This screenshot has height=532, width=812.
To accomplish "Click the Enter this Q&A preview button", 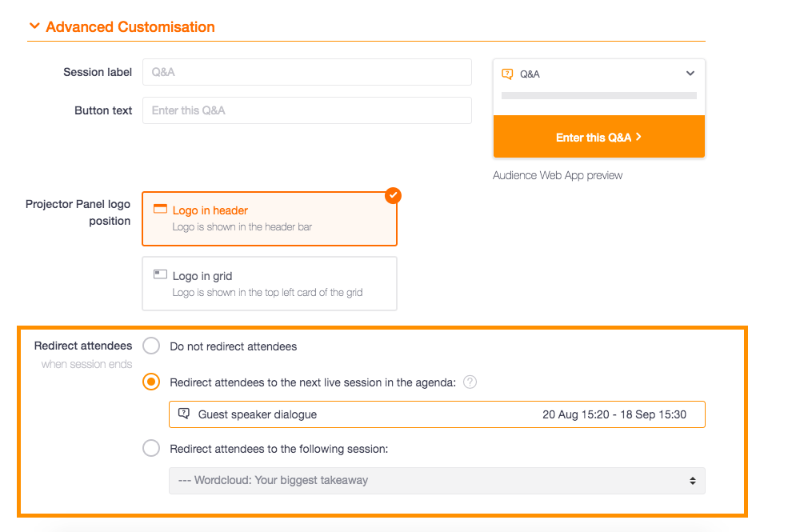I will click(x=599, y=137).
